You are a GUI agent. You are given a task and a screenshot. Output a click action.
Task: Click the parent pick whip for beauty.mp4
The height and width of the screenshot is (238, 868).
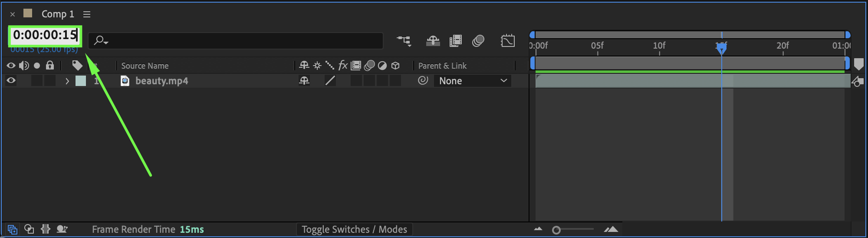pyautogui.click(x=423, y=80)
